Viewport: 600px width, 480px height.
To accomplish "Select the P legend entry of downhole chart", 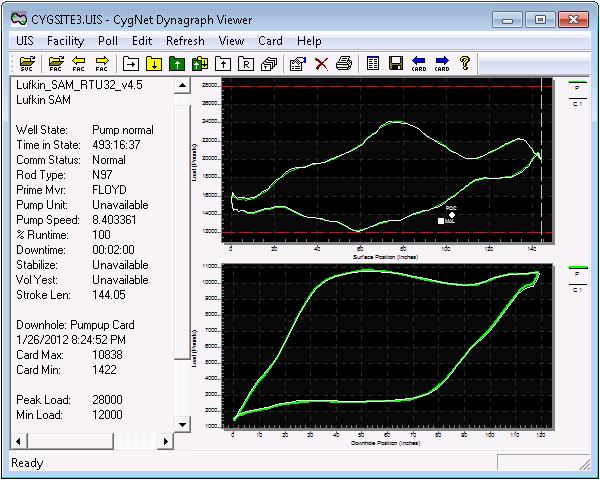I will click(577, 271).
